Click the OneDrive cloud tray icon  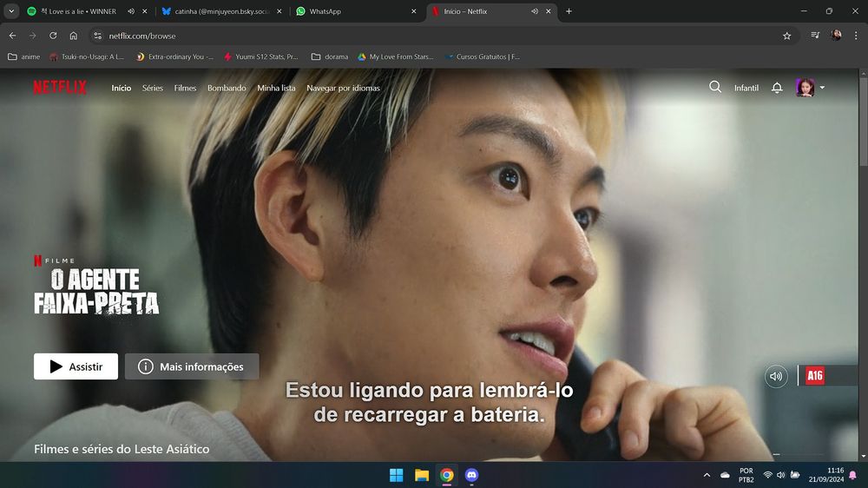click(725, 475)
